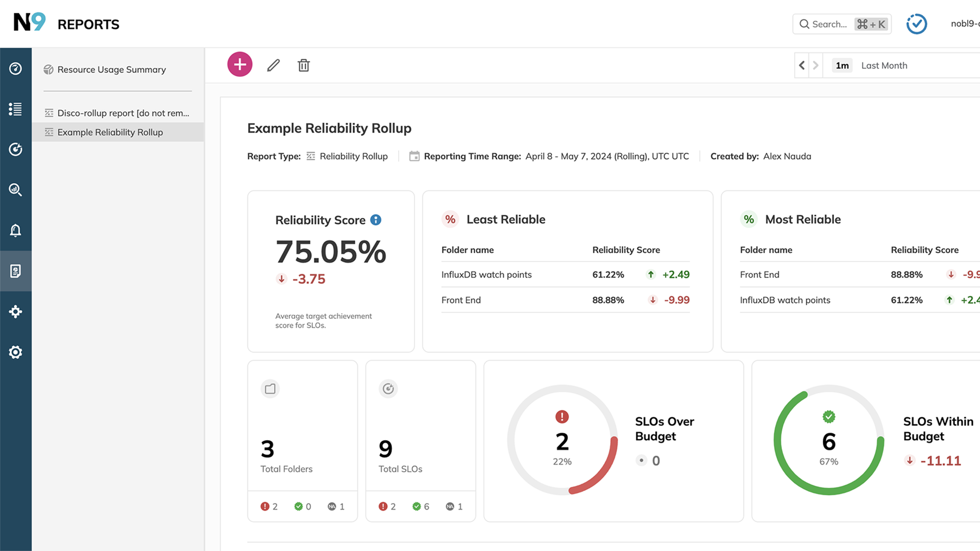Open the list view icon in sidebar
Viewport: 980px width, 551px height.
click(15, 109)
